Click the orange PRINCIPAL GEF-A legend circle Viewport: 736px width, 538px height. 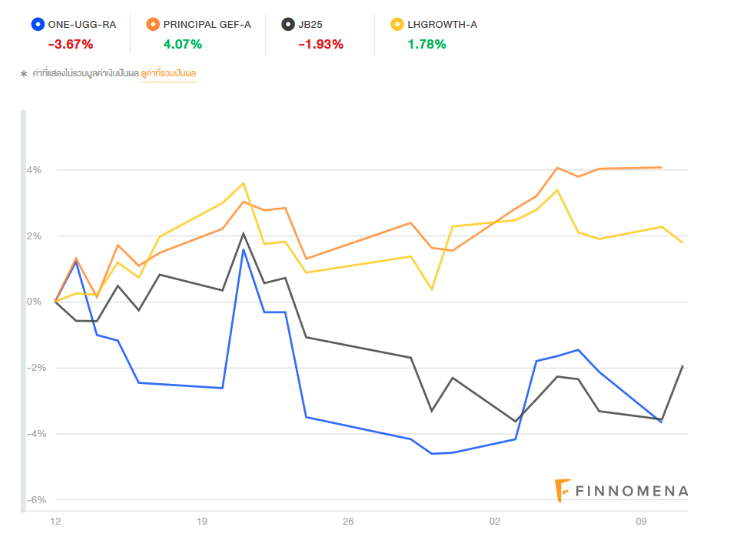(x=152, y=23)
